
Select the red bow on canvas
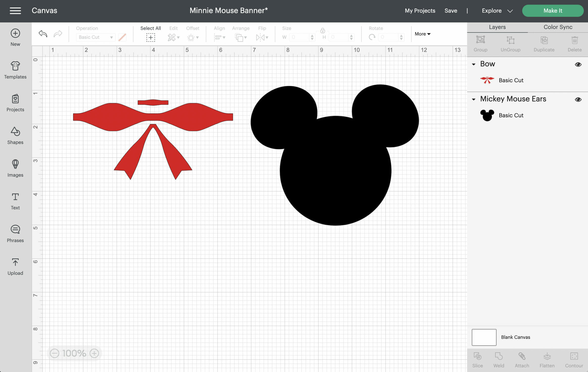(153, 117)
